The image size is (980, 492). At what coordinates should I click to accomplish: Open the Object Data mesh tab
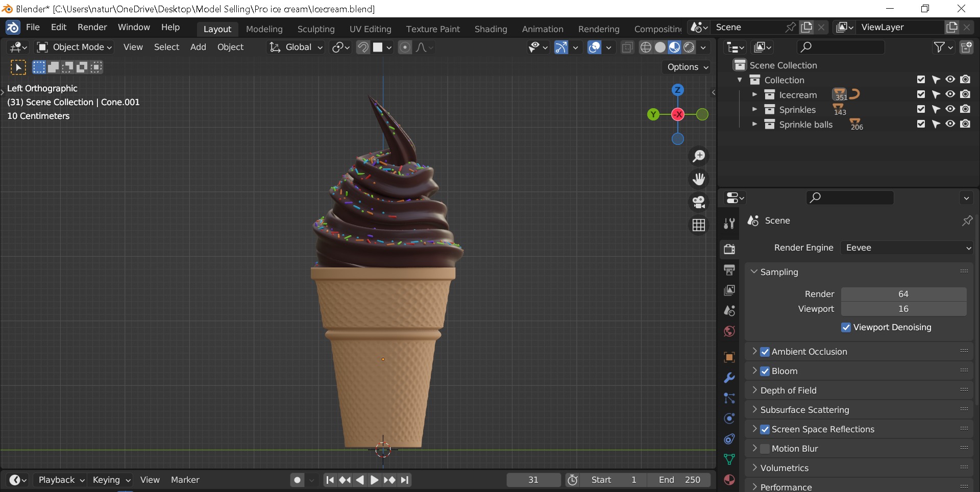[x=729, y=459]
